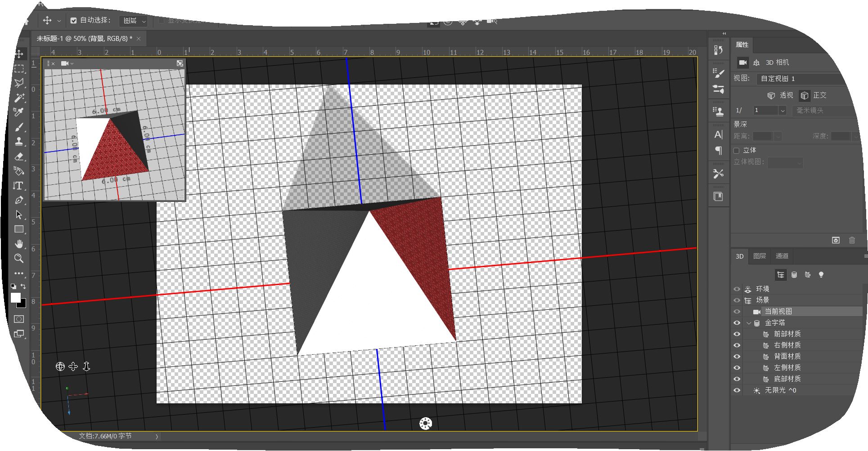Select the Zoom magnifier tool
This screenshot has width=868, height=451.
[x=19, y=259]
